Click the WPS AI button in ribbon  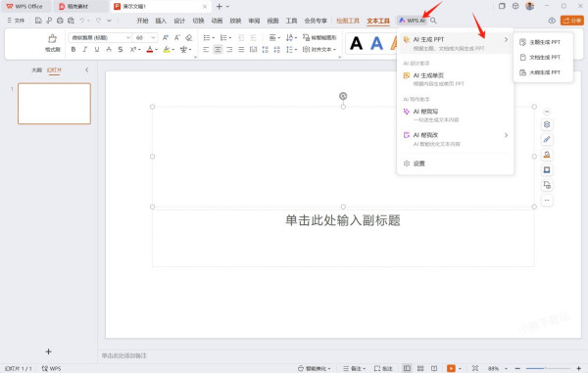tap(413, 21)
